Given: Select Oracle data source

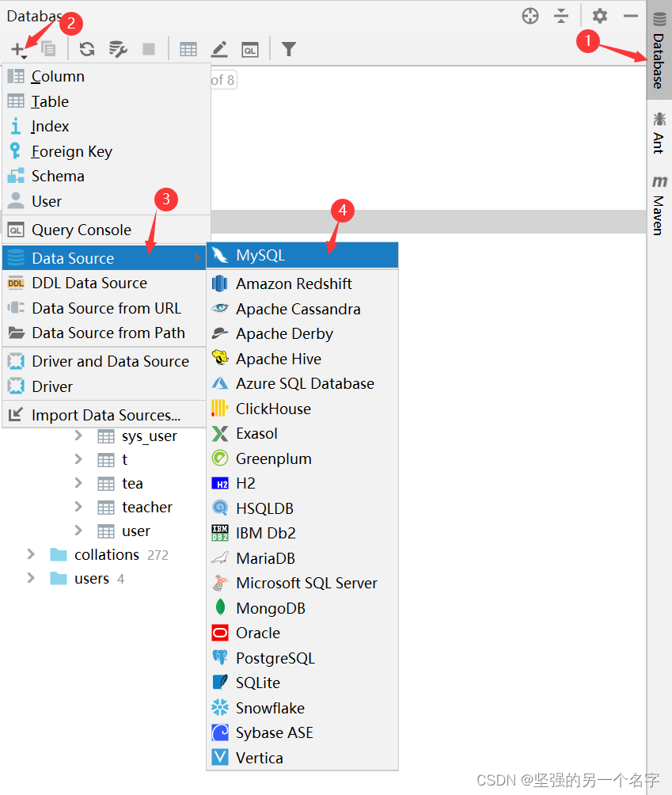Looking at the screenshot, I should 302,633.
